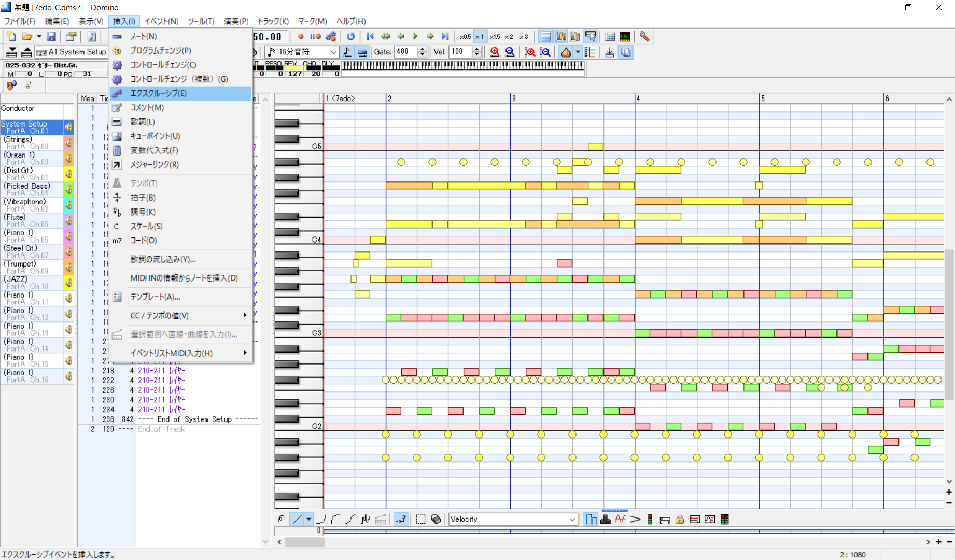Click the zoom in horizontally magnifier icon
This screenshot has width=955, height=560.
495,52
